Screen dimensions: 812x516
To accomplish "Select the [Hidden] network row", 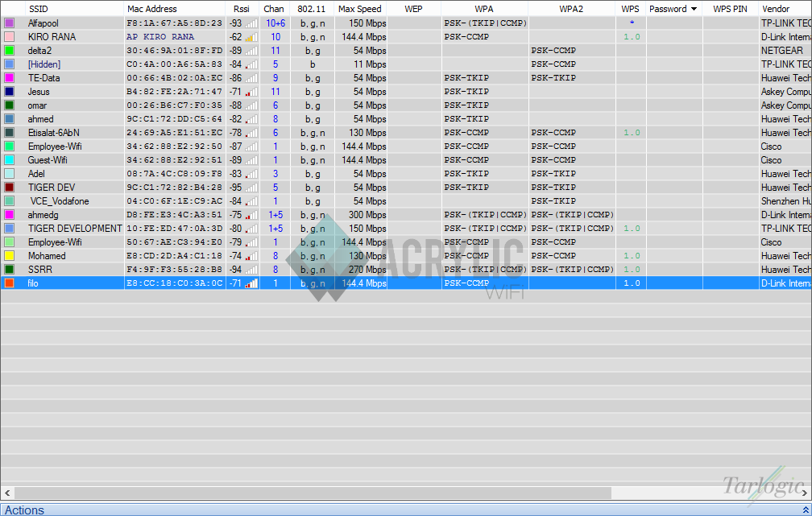I will [406, 64].
